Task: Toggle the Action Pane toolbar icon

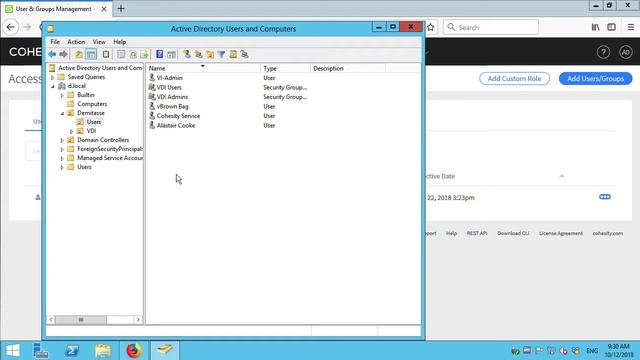Action: tap(171, 54)
